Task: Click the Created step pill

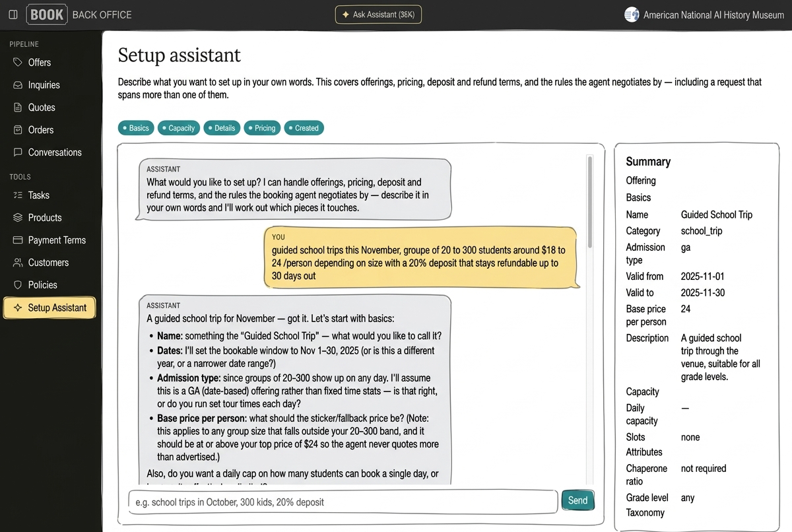Action: tap(304, 128)
